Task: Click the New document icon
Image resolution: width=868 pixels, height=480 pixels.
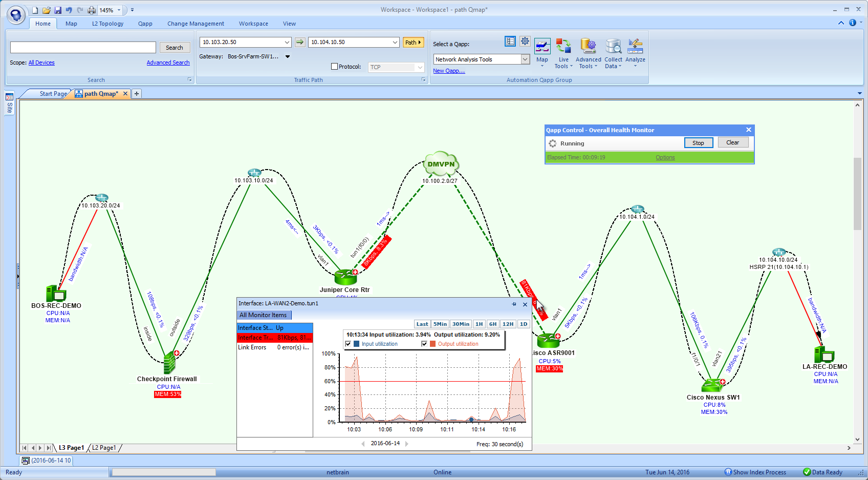Action: (x=35, y=10)
